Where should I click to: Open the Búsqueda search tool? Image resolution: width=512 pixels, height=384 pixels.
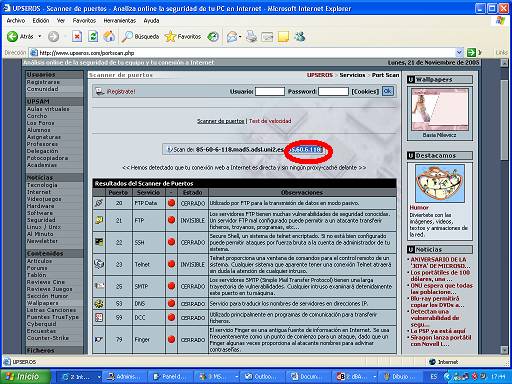pos(140,36)
